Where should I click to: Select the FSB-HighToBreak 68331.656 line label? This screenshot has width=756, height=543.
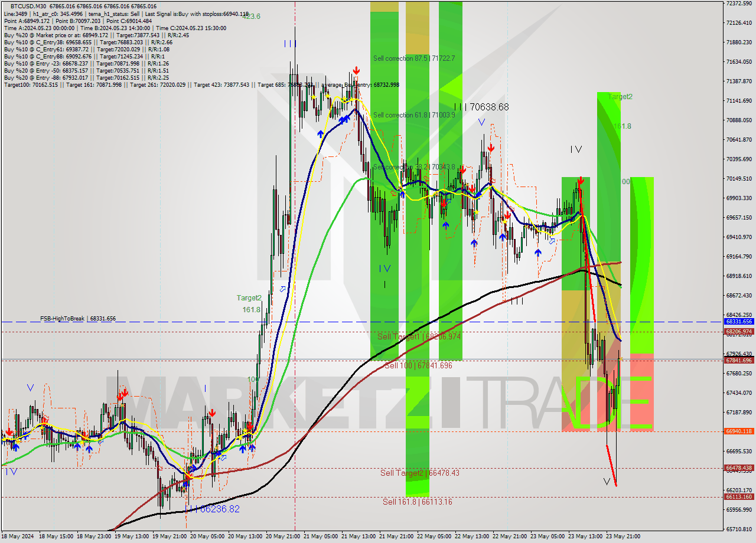coord(78,319)
